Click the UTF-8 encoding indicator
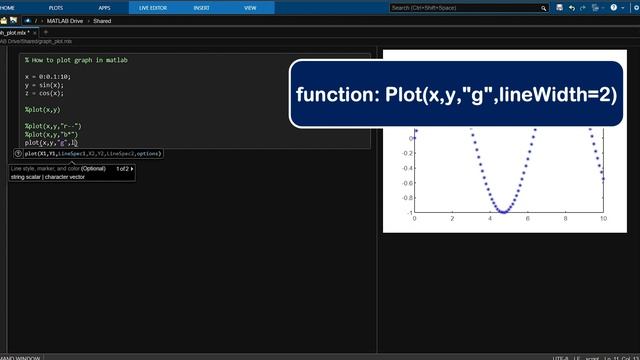The image size is (640, 360). point(560,358)
